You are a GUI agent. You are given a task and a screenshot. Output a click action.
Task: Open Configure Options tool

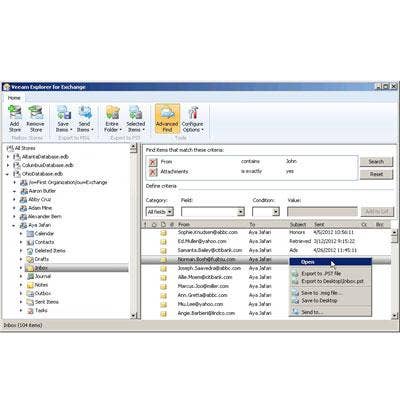tap(193, 119)
